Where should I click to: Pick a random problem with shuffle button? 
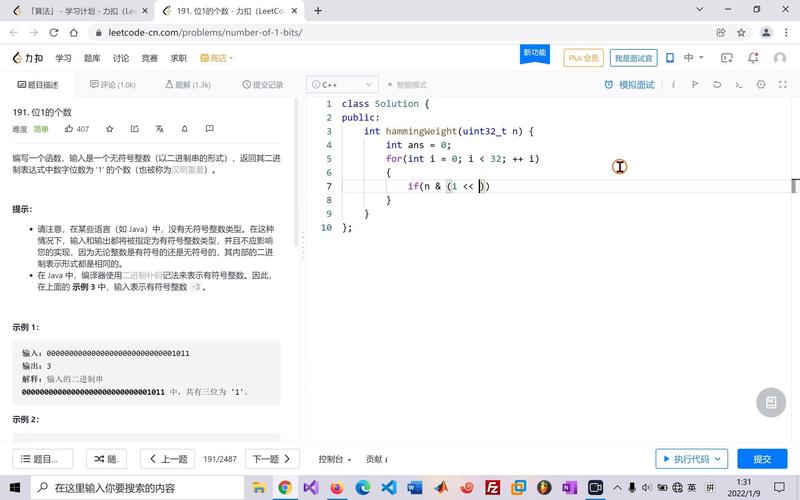(106, 459)
